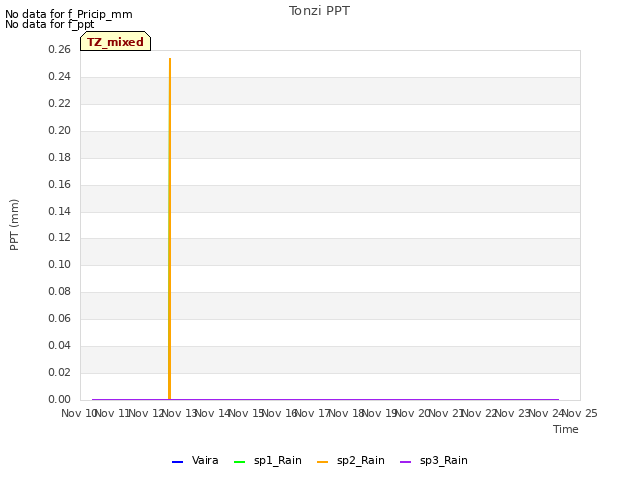Click the Time x-axis title
The width and height of the screenshot is (640, 480).
point(566,429)
